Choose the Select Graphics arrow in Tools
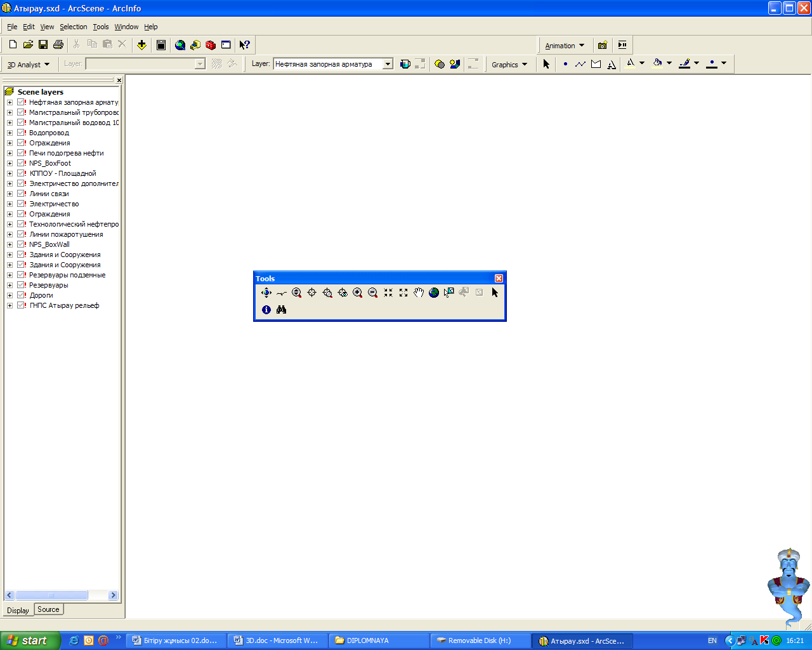 click(495, 293)
